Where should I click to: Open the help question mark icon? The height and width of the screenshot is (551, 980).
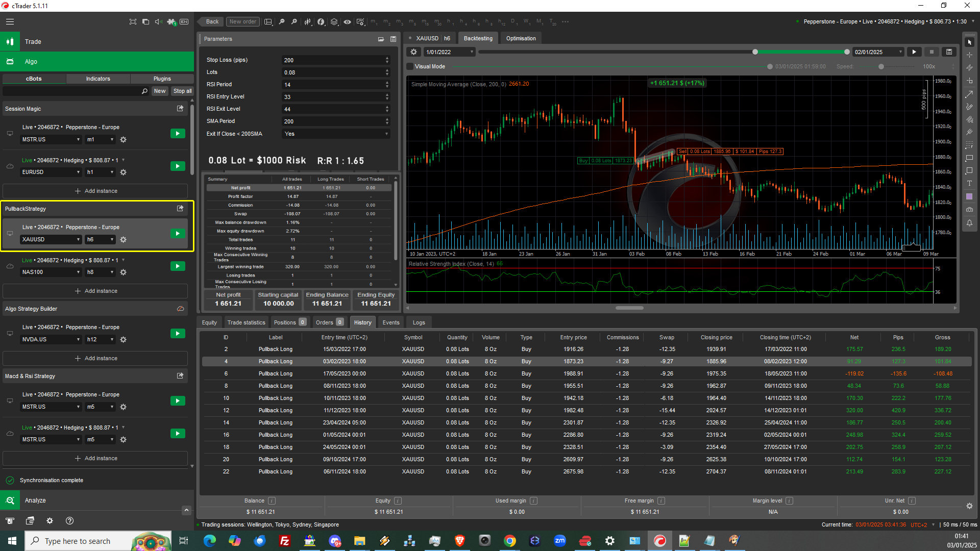[70, 521]
